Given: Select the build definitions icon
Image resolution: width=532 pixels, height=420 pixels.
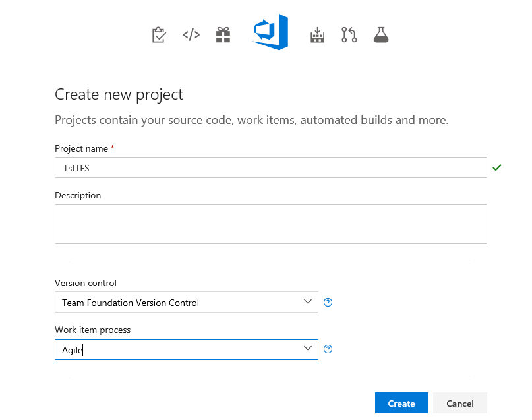Looking at the screenshot, I should coord(317,34).
